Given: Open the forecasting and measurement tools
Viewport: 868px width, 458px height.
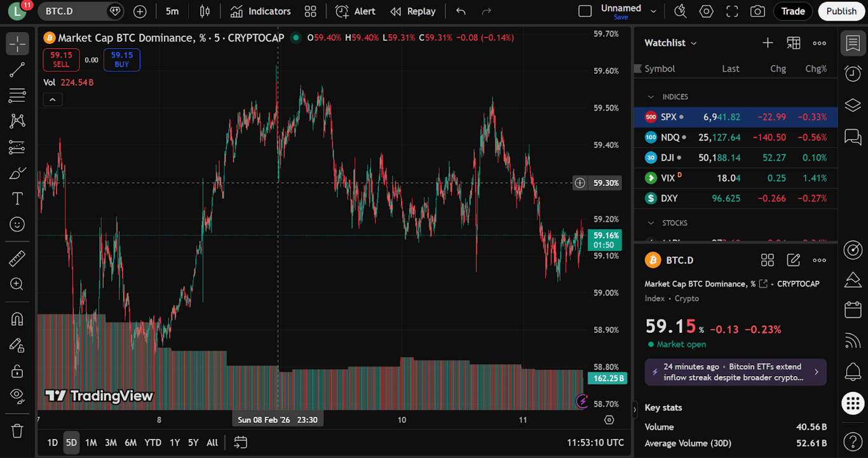Looking at the screenshot, I should click(17, 147).
